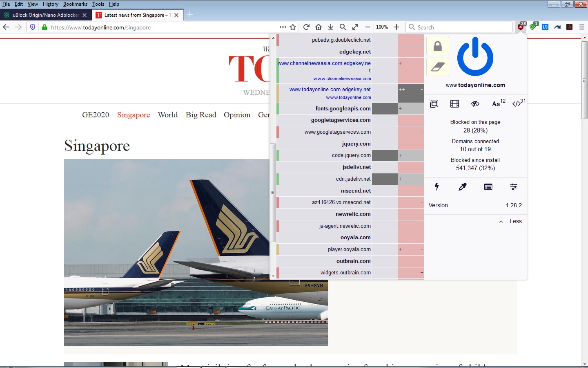This screenshot has height=368, width=588.
Task: Open the Opinion section link
Action: [237, 115]
